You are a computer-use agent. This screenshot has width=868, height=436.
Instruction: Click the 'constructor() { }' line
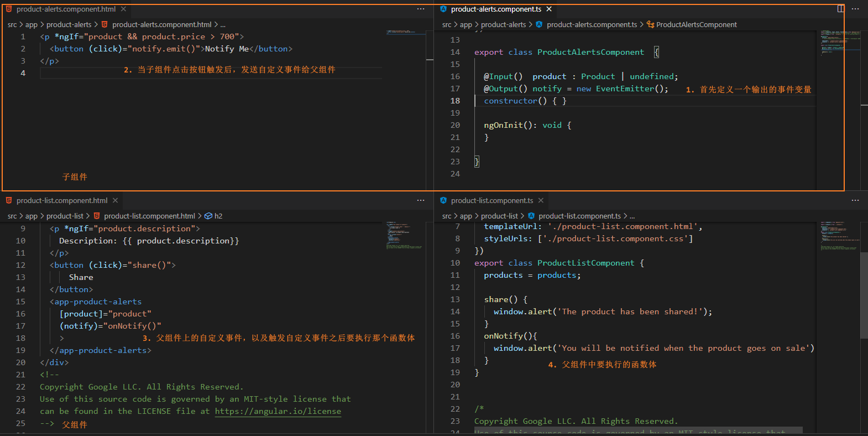coord(525,101)
